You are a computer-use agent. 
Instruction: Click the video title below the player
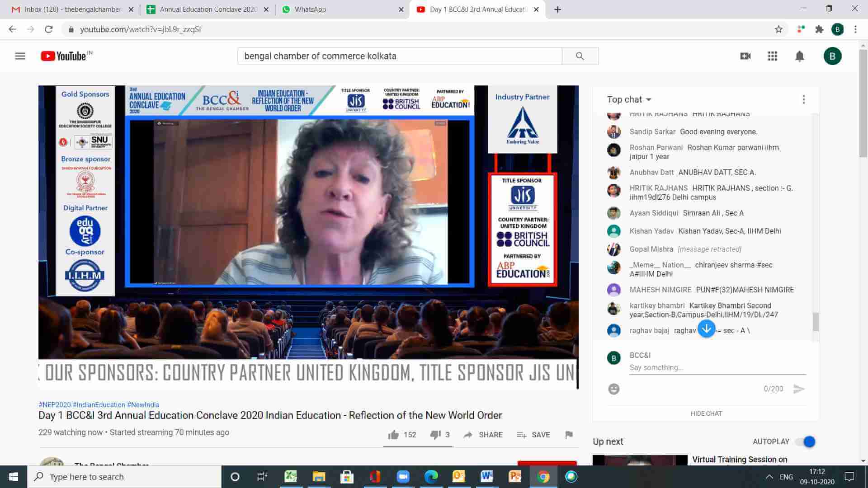[x=270, y=415]
